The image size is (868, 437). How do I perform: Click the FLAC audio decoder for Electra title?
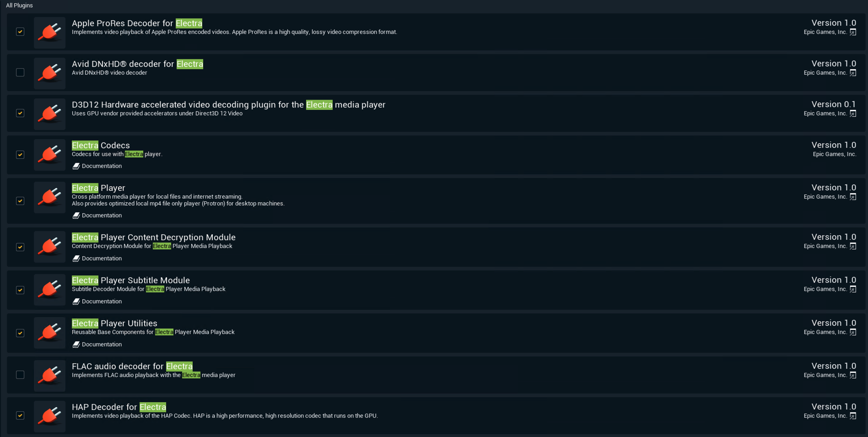(x=132, y=367)
